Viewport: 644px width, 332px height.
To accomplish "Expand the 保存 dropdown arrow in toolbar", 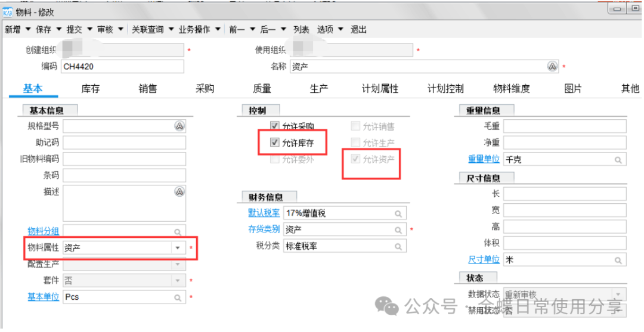I will click(x=59, y=29).
